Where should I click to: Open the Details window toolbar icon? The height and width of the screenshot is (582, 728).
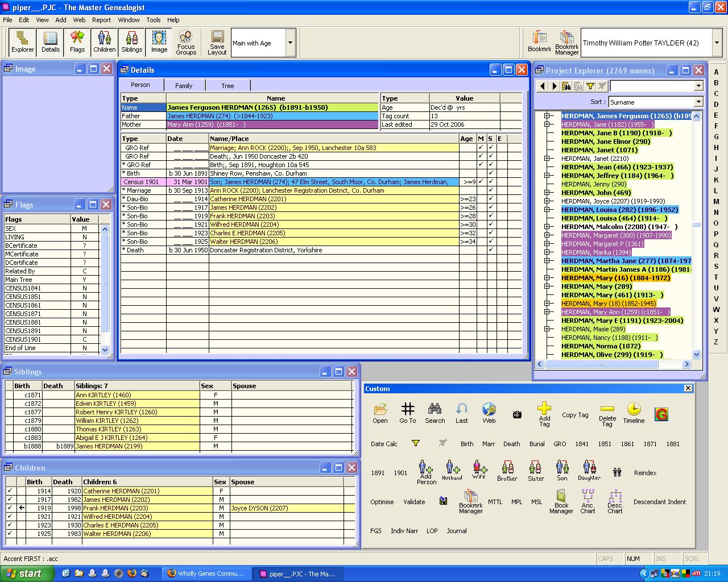coord(50,43)
